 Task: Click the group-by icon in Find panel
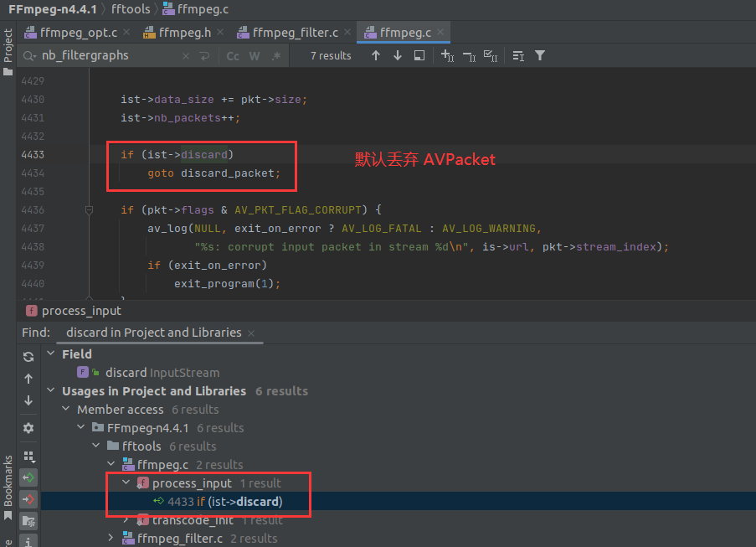(28, 457)
